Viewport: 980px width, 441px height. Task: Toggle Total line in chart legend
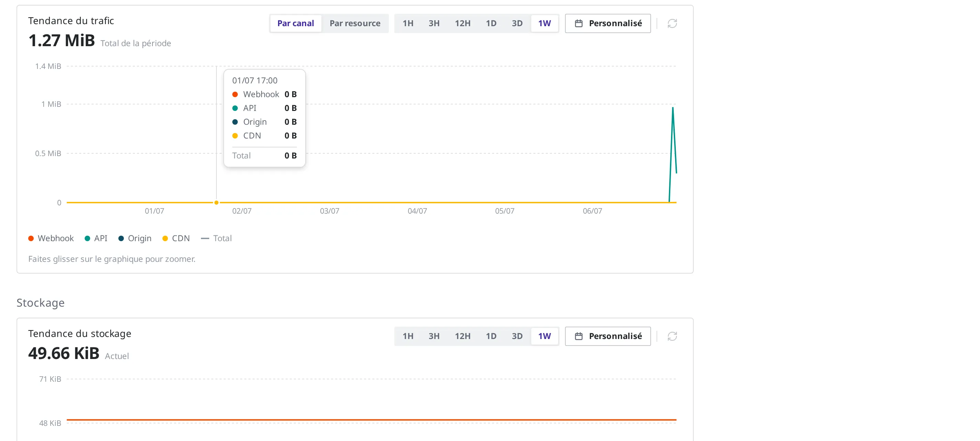point(216,238)
